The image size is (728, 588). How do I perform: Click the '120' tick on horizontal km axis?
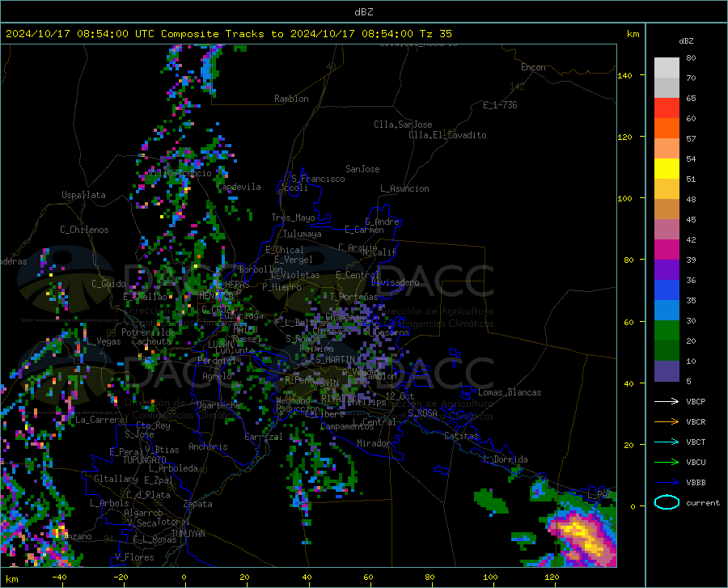coord(552,577)
